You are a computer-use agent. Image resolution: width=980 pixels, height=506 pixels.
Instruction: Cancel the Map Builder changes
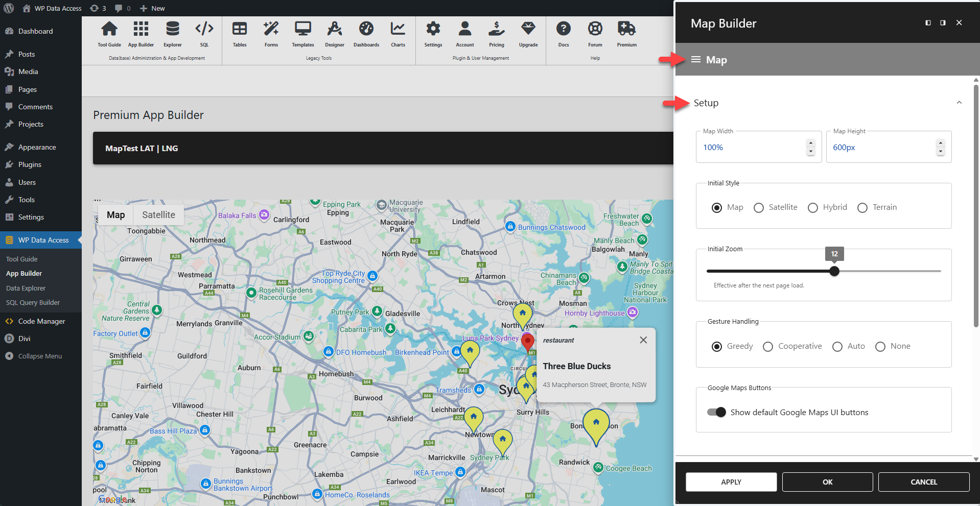[x=923, y=481]
